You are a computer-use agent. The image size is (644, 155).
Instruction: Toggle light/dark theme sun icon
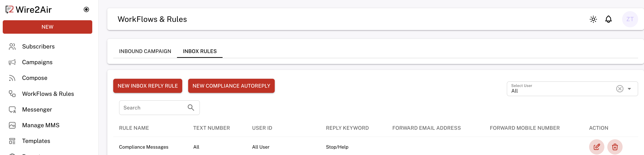pos(593,19)
